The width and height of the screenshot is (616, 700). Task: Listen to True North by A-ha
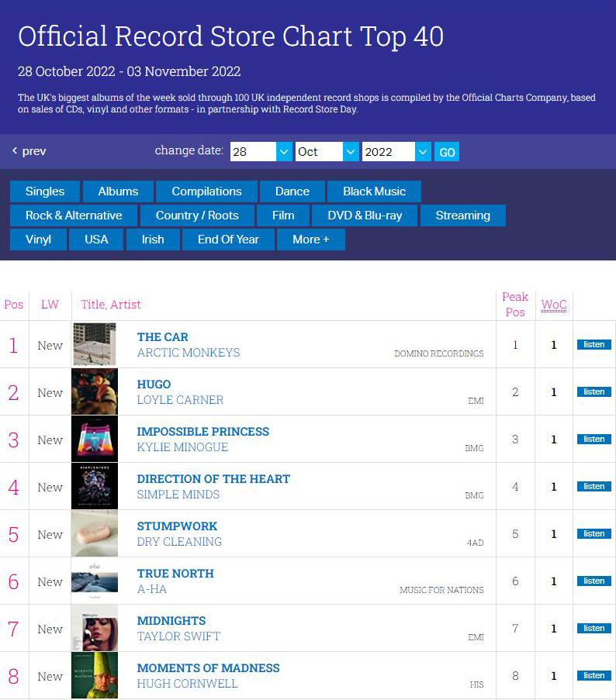coord(594,581)
